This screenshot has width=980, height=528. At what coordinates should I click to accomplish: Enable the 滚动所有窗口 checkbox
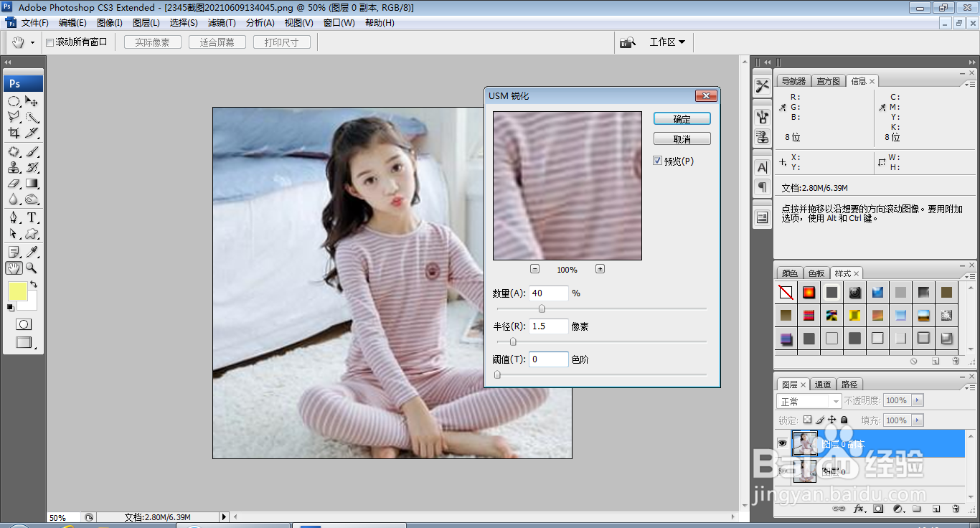click(x=50, y=42)
